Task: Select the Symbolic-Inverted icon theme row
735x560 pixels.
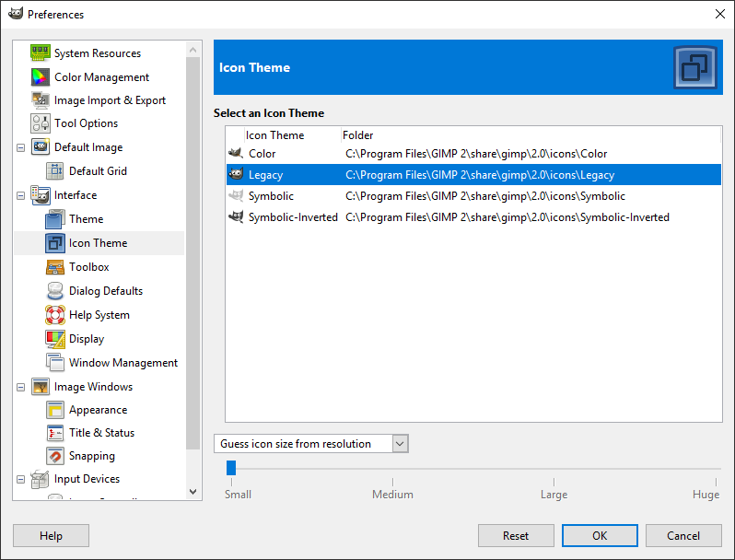Action: [473, 217]
